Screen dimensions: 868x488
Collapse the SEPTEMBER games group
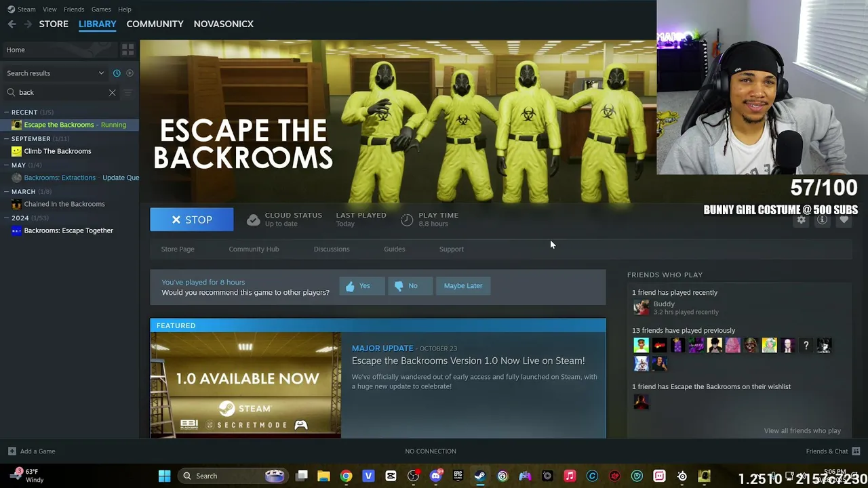(x=6, y=139)
